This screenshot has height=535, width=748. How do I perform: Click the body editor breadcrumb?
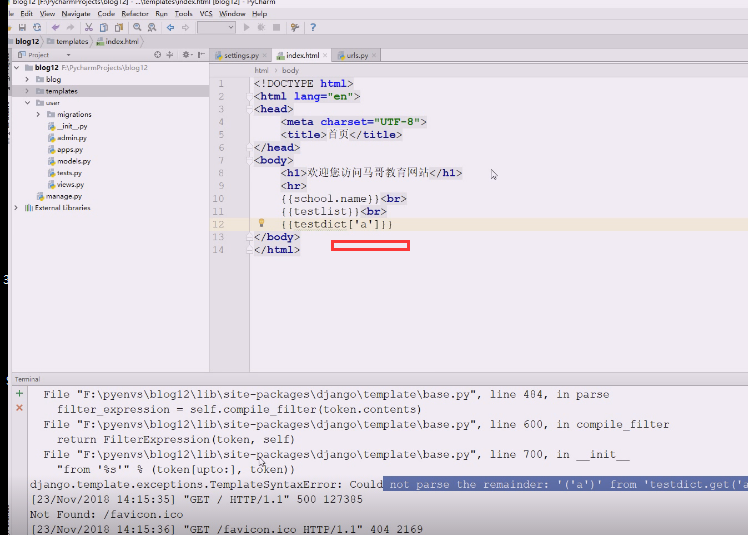point(290,70)
